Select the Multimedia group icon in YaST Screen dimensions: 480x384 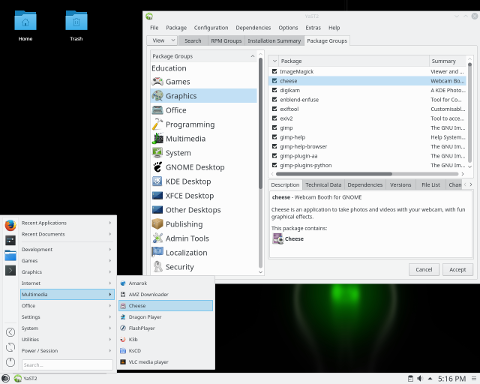(157, 139)
